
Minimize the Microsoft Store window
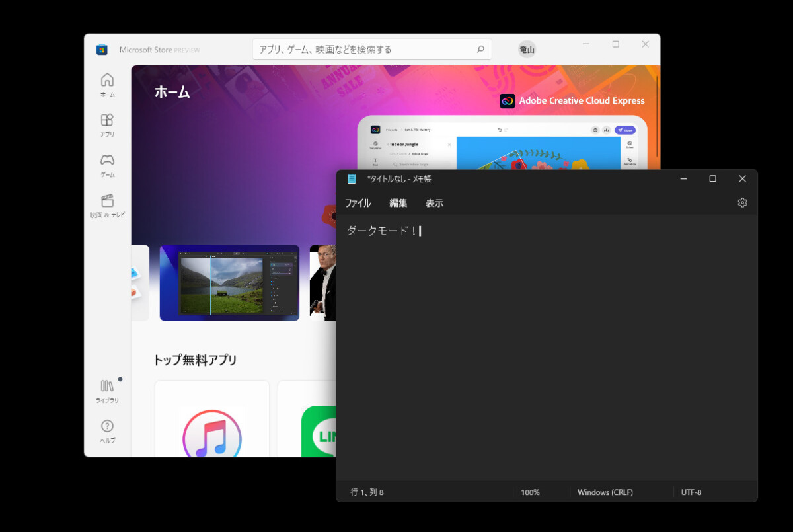(x=586, y=44)
